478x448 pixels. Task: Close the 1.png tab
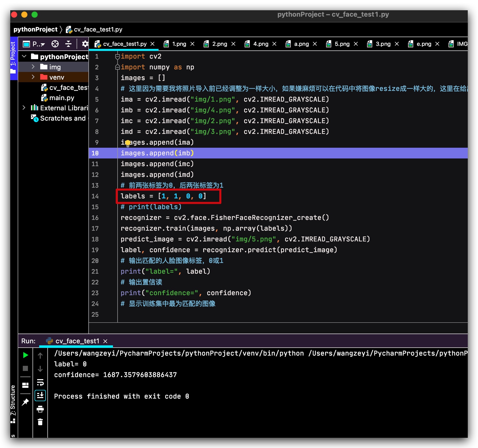[x=192, y=44]
